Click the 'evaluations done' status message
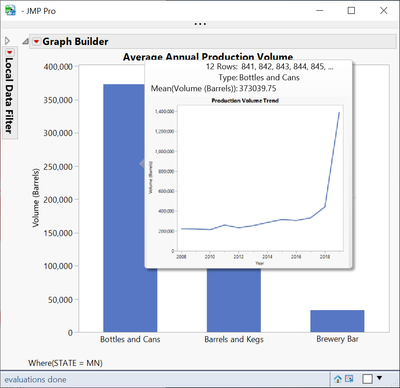 coord(35,379)
